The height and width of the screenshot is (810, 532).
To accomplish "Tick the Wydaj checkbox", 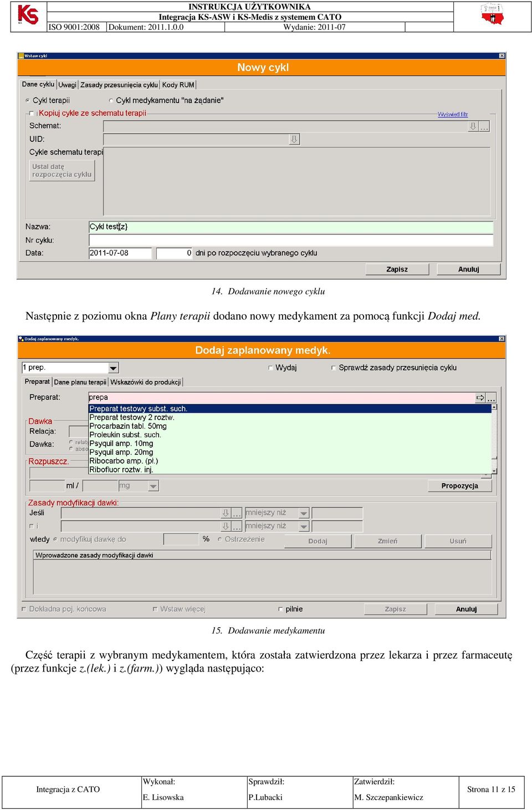I will (270, 368).
